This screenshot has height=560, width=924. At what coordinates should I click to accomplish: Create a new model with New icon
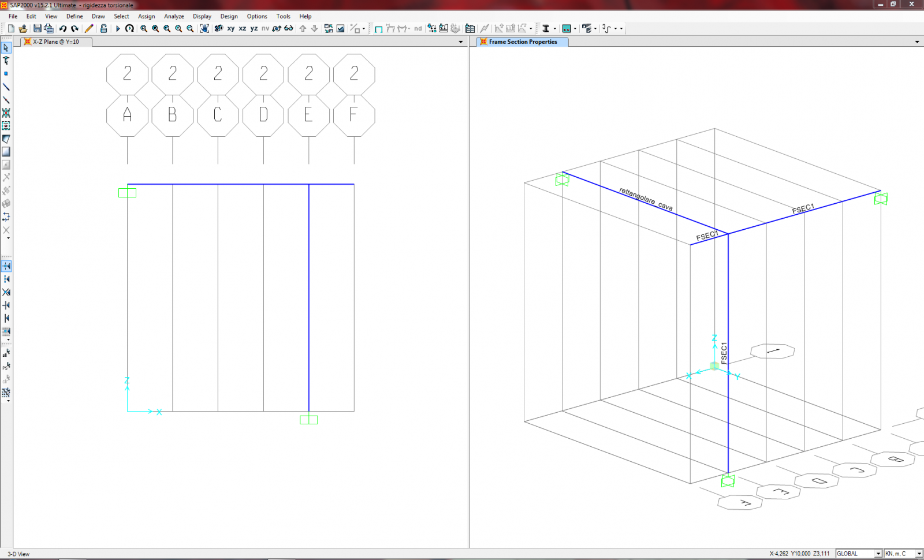point(11,28)
